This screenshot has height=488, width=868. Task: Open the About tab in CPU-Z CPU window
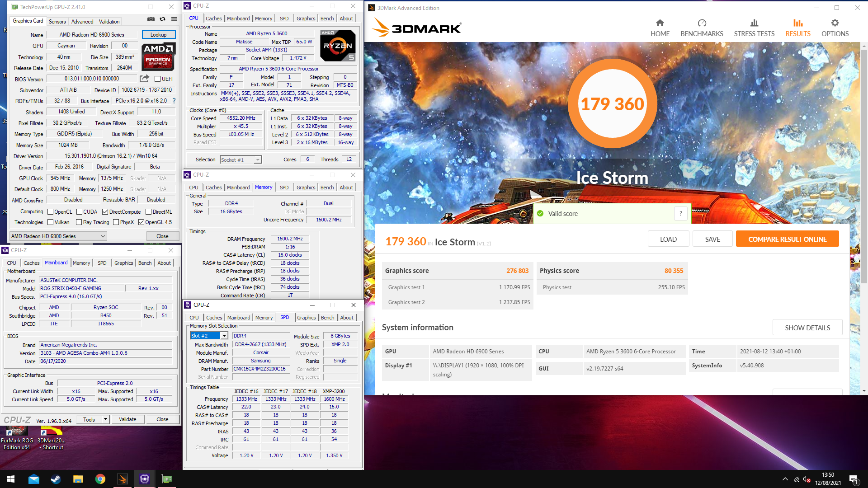coord(346,19)
